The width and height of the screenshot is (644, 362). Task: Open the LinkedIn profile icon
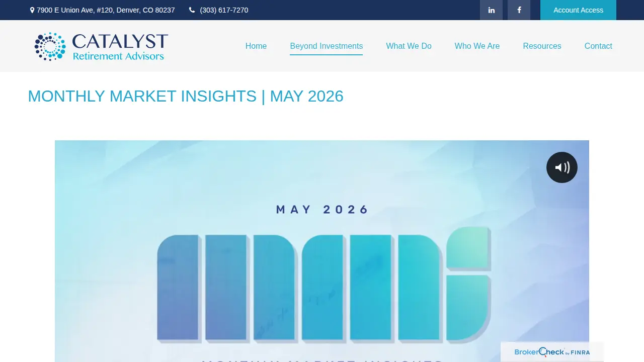pos(491,10)
